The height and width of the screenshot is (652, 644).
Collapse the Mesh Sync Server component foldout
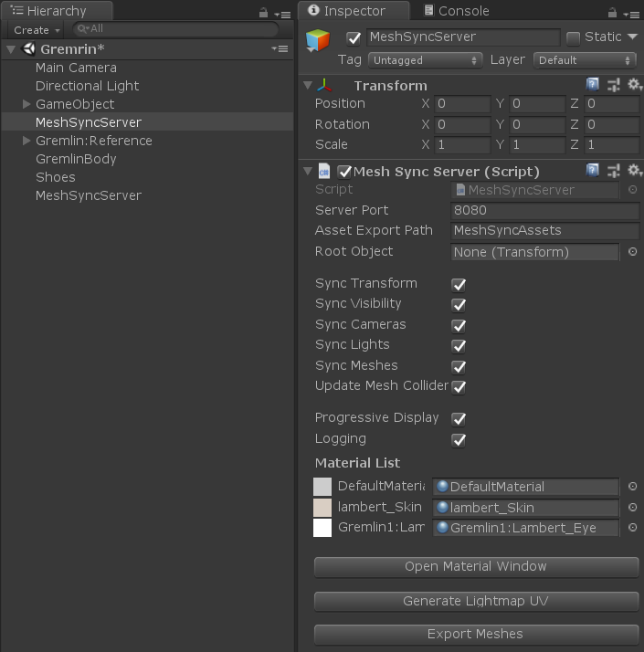[x=308, y=171]
